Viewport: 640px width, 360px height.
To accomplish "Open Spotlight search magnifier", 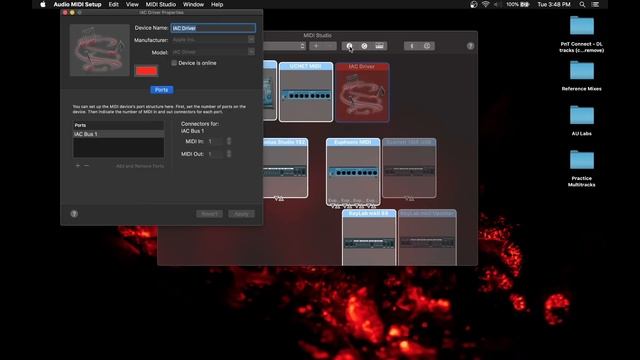I will click(582, 4).
